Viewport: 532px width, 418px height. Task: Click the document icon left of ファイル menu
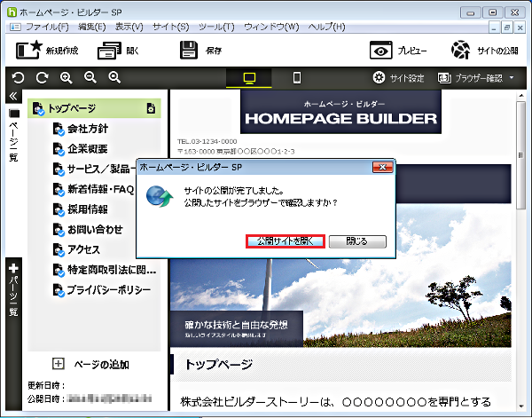pyautogui.click(x=15, y=27)
